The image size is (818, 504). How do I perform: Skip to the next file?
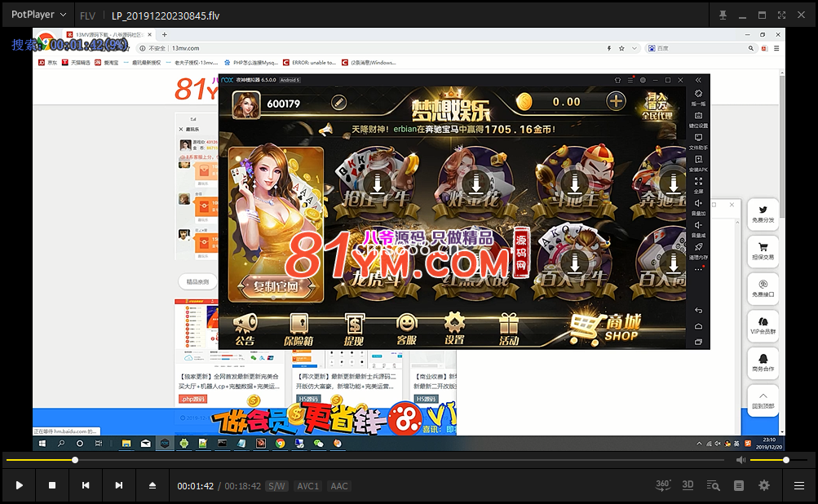coord(119,485)
